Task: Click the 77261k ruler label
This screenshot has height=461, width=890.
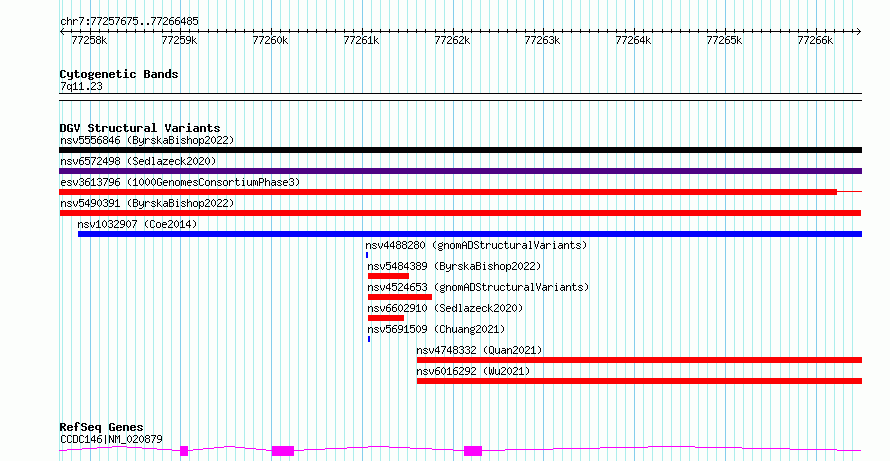Action: tap(362, 40)
